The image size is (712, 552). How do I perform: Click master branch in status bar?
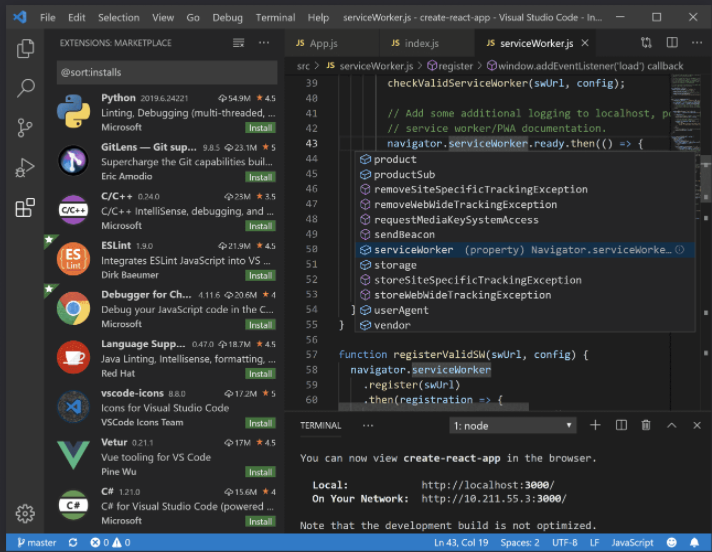(x=37, y=542)
